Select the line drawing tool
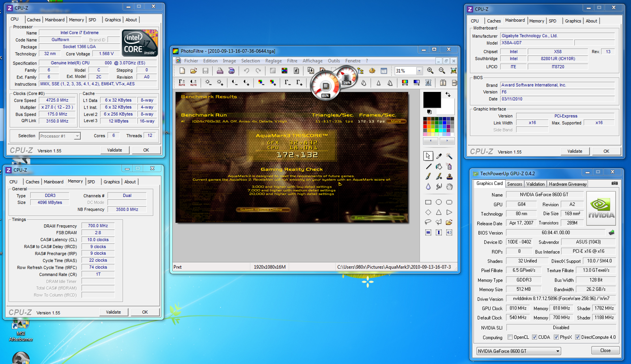Viewport: 631px width, 364px height. (428, 166)
